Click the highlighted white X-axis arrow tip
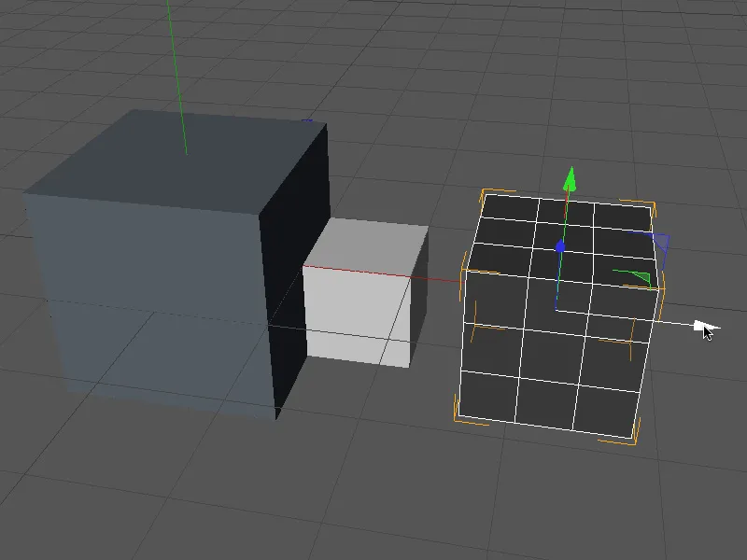The width and height of the screenshot is (747, 560). point(707,328)
